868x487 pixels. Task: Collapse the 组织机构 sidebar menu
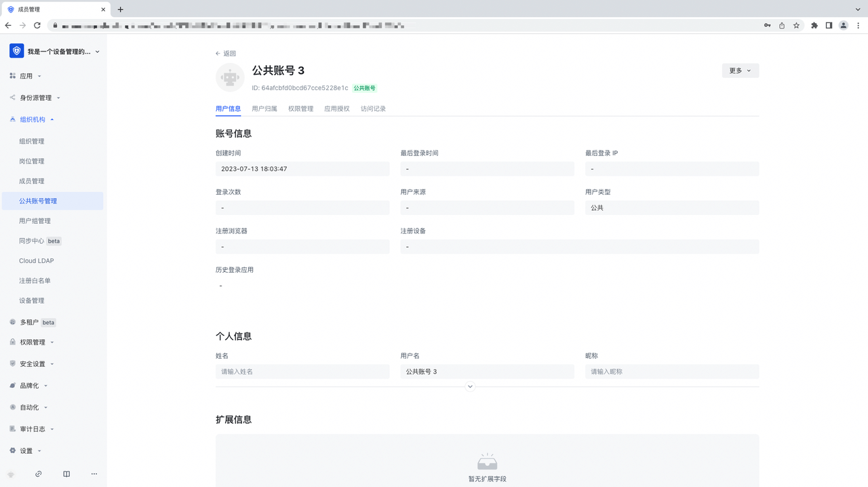[36, 119]
